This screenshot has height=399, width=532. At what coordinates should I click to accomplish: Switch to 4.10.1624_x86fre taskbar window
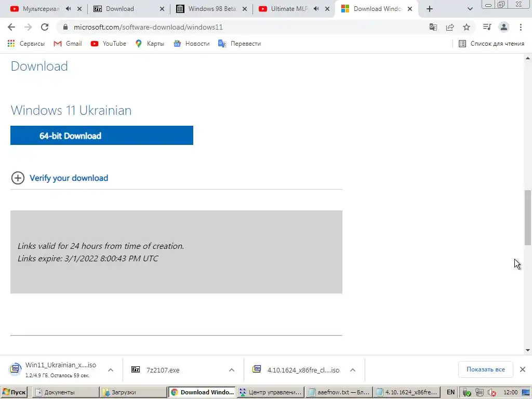click(x=406, y=392)
